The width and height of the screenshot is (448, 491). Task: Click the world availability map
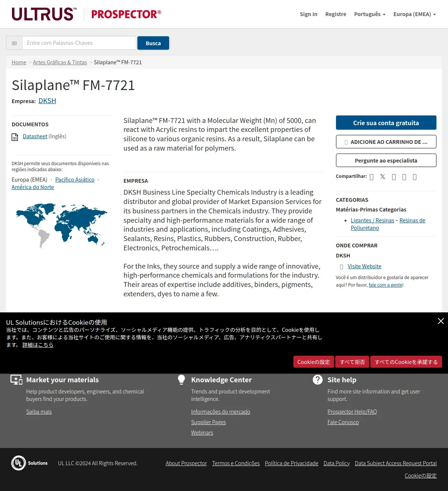click(61, 225)
